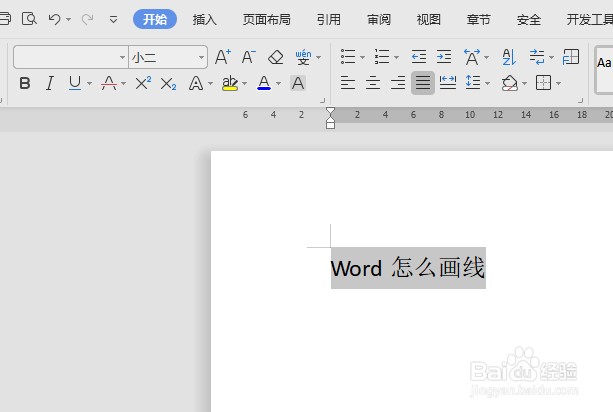Insert a numbered list
Screen dimensions: 613x412
382,57
